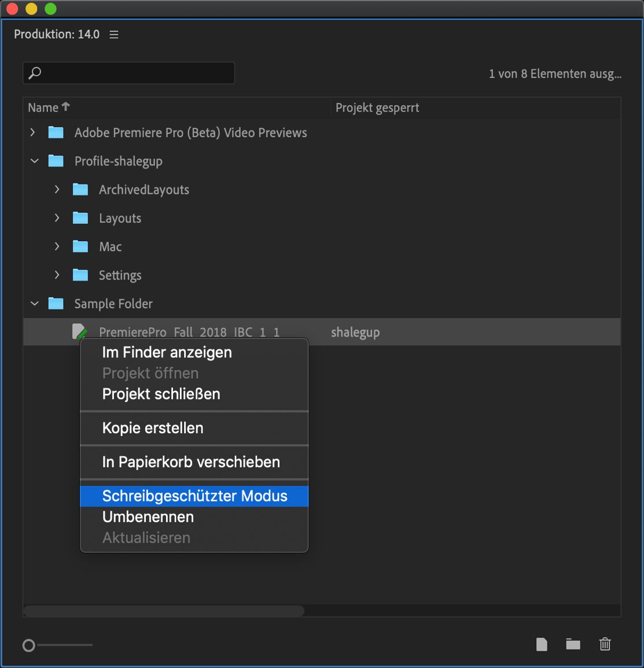This screenshot has width=644, height=668.
Task: Click Umbenennen to rename the project
Action: 148,516
